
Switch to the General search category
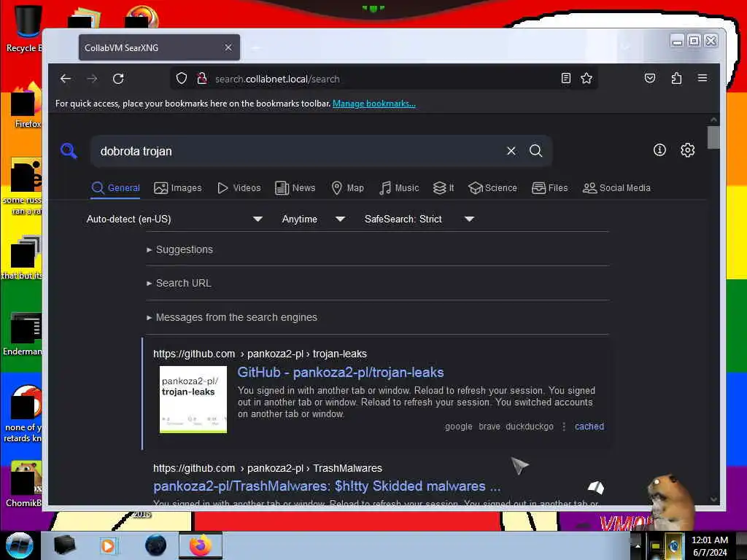[x=115, y=188]
